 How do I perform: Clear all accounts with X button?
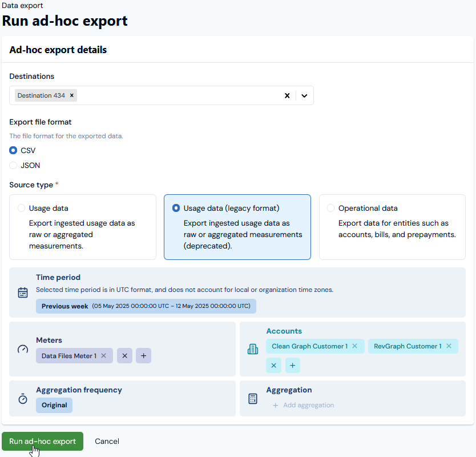tap(273, 365)
